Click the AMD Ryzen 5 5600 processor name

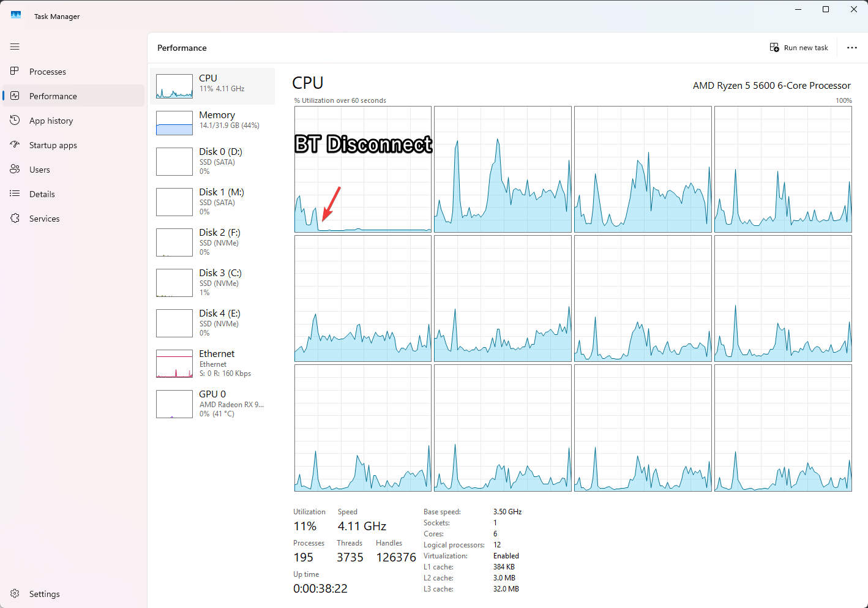[772, 86]
